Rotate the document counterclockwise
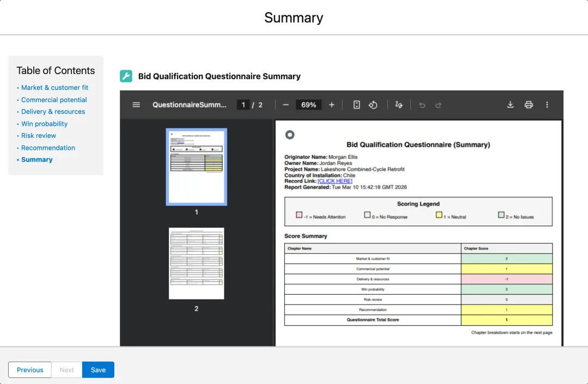Screen dimensions: 588x384 coord(373,105)
